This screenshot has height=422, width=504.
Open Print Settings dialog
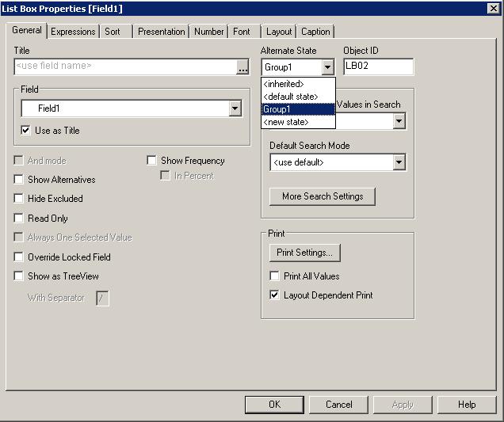click(304, 253)
